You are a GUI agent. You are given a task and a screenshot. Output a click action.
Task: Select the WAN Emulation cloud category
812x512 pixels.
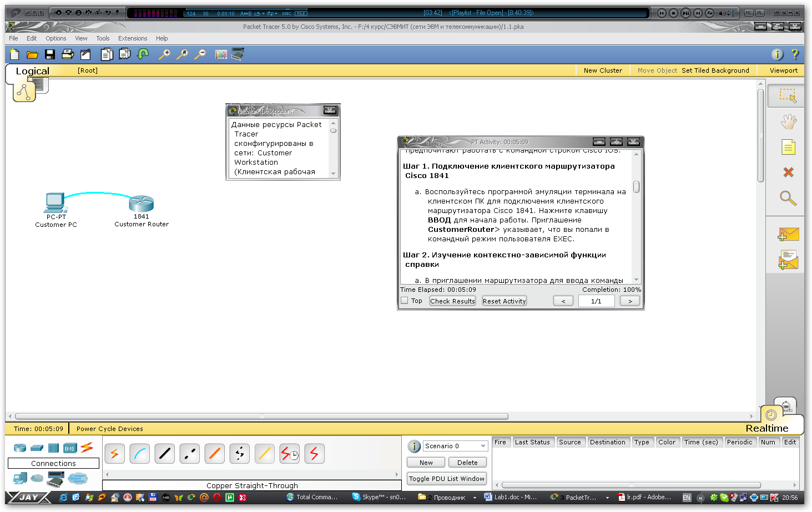click(37, 478)
